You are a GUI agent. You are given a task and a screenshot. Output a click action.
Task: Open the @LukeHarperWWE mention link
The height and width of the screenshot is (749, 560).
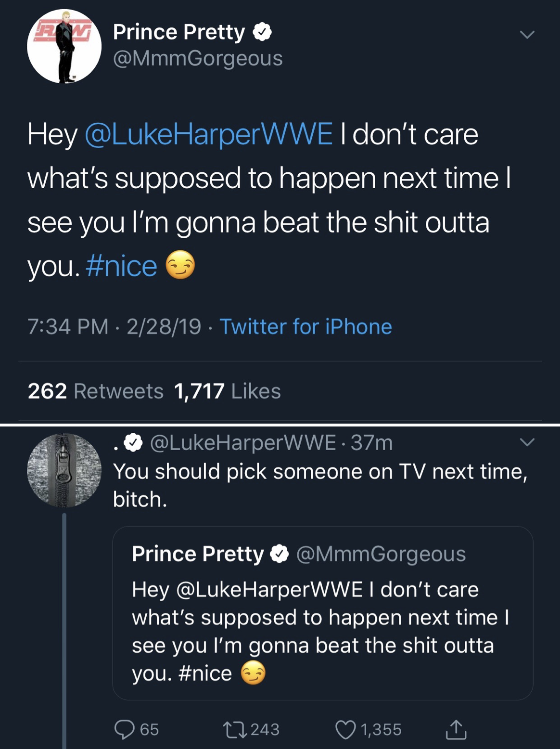(209, 134)
